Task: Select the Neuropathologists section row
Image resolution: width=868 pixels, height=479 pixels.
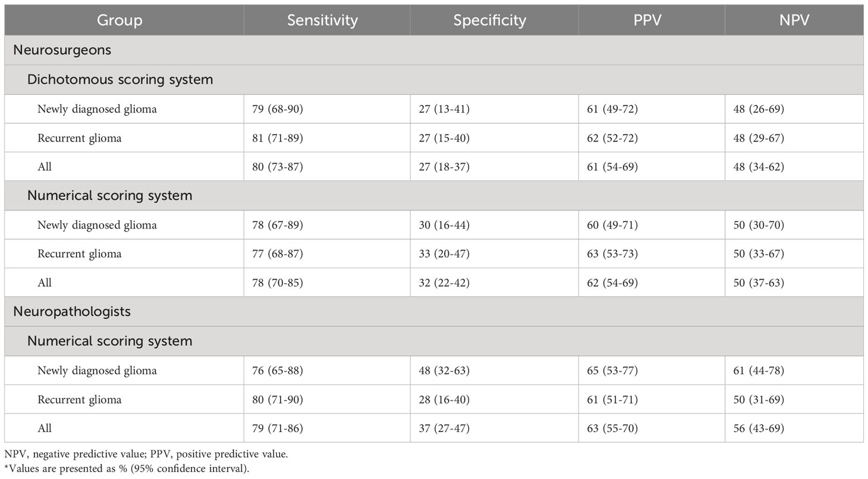Action: 434,311
